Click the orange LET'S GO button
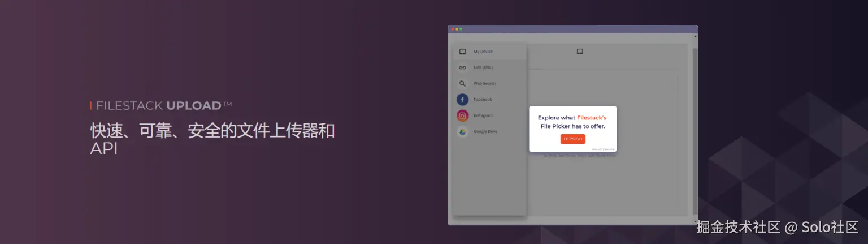Screen dimensions: 868x244 click(573, 139)
